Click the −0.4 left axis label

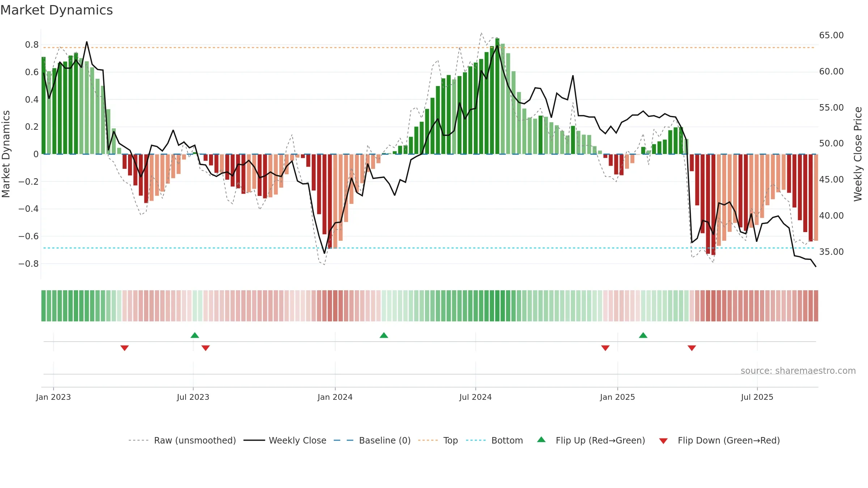click(28, 209)
